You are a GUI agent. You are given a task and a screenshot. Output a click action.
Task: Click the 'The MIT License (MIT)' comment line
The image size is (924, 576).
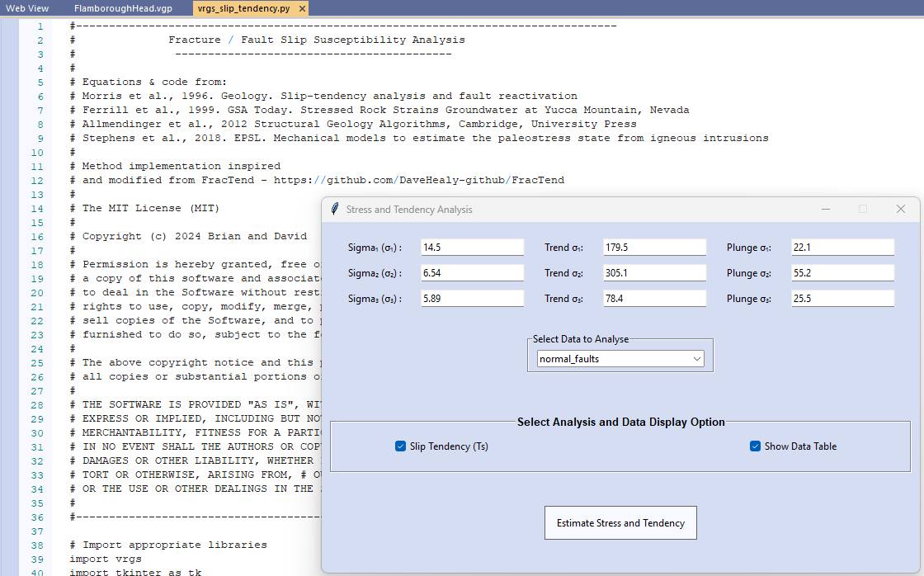tap(144, 208)
